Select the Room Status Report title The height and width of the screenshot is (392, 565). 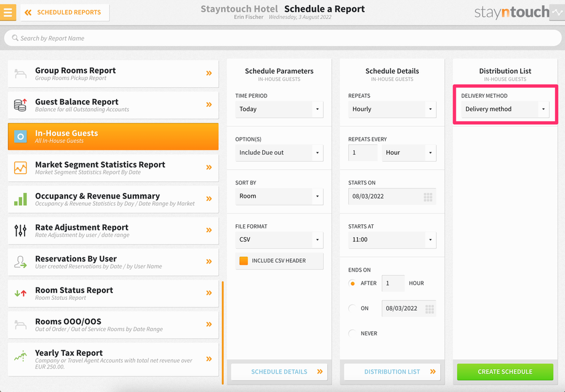74,290
